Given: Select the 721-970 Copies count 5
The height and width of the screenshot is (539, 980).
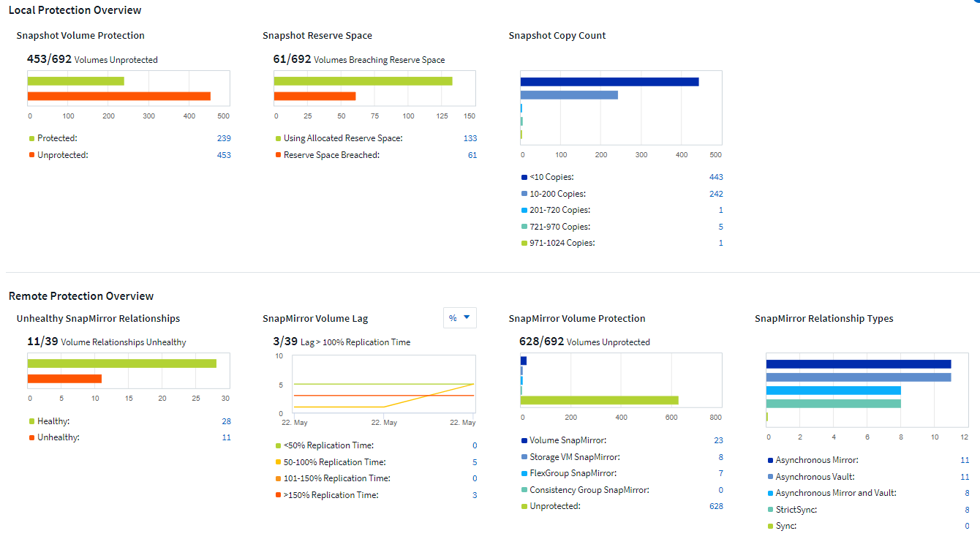Looking at the screenshot, I should pos(720,227).
